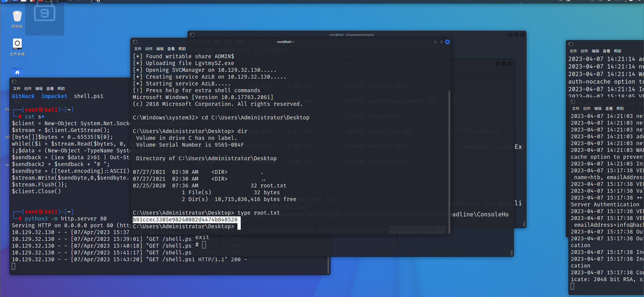Image resolution: width=644 pixels, height=297 pixels.
Task: Click middle background terminal's scrollbar thumb
Action: pos(512,253)
